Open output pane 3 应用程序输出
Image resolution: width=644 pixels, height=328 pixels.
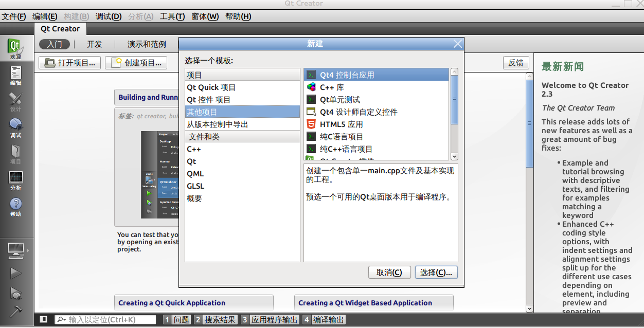[x=270, y=319]
